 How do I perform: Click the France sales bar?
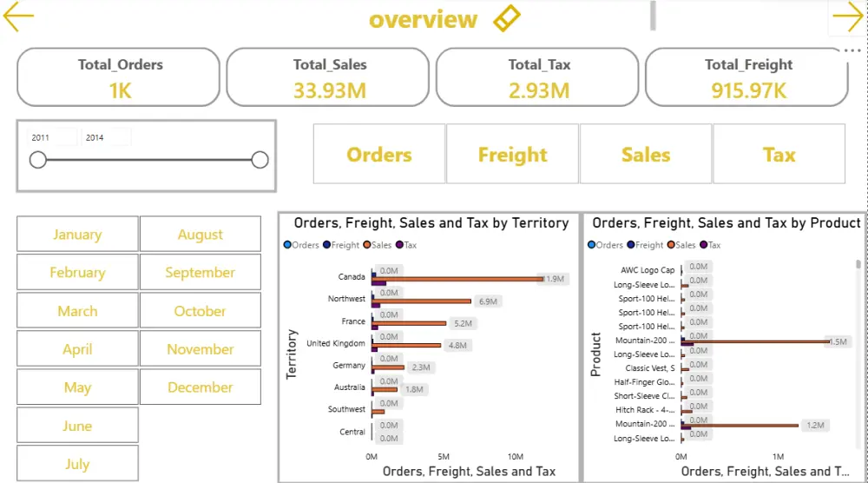[x=409, y=323]
